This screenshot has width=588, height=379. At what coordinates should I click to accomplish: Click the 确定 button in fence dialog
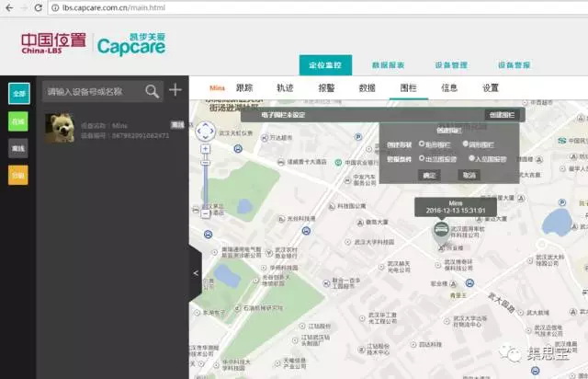tap(429, 174)
